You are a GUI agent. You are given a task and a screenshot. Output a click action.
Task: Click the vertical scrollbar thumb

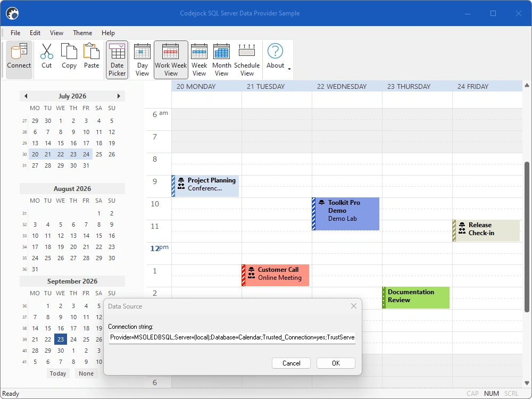click(527, 237)
